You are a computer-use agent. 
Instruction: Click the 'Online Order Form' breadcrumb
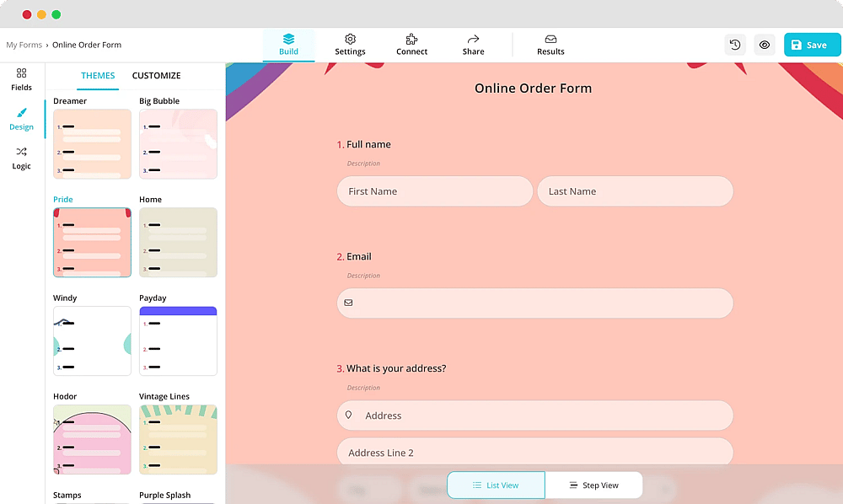coord(87,45)
